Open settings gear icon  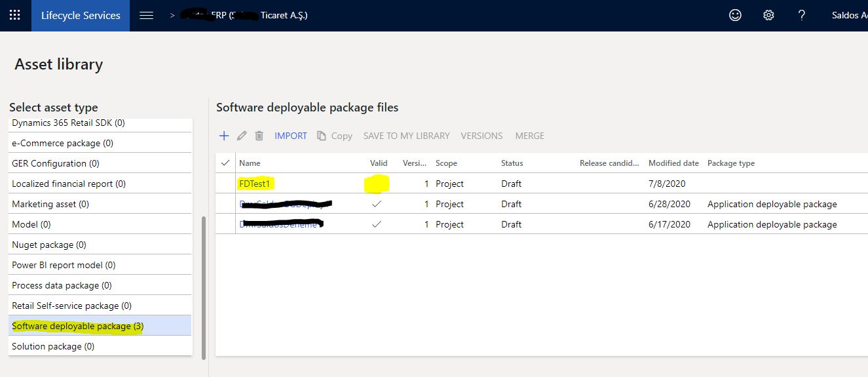[x=768, y=15]
